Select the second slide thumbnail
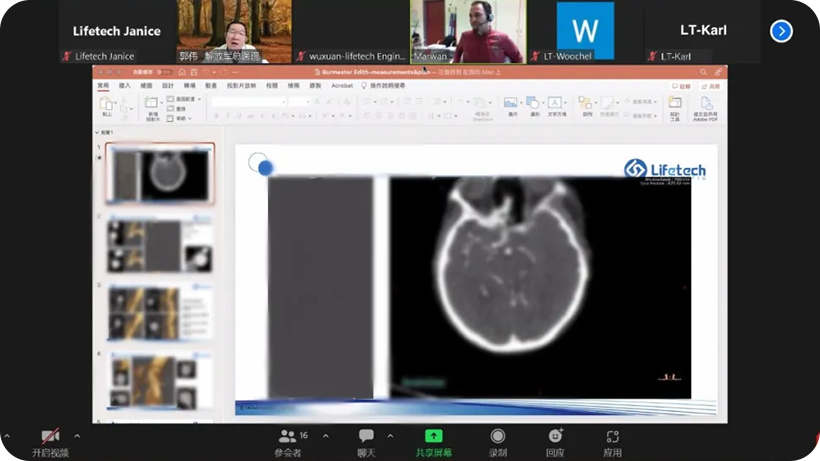The height and width of the screenshot is (461, 820). point(160,244)
